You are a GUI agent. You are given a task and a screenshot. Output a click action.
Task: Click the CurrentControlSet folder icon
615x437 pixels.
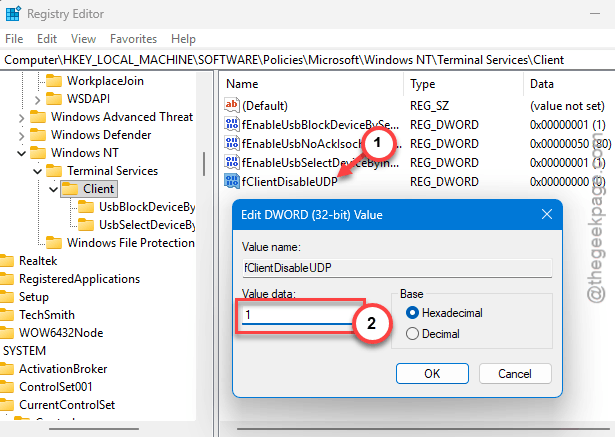[7, 405]
